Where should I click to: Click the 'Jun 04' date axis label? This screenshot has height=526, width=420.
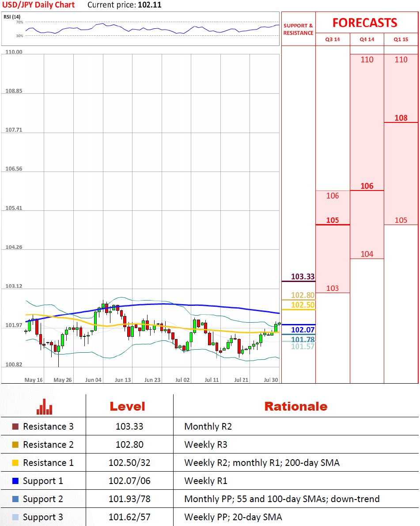click(x=93, y=380)
